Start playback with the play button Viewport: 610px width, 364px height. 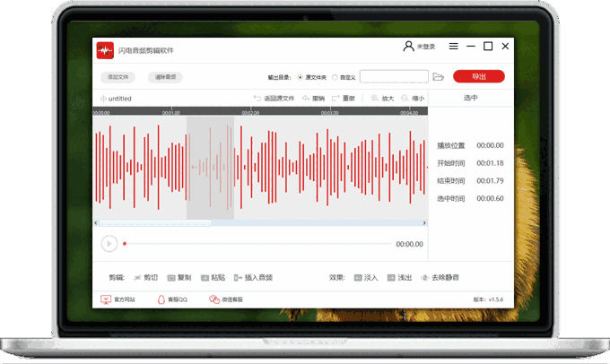pyautogui.click(x=109, y=244)
